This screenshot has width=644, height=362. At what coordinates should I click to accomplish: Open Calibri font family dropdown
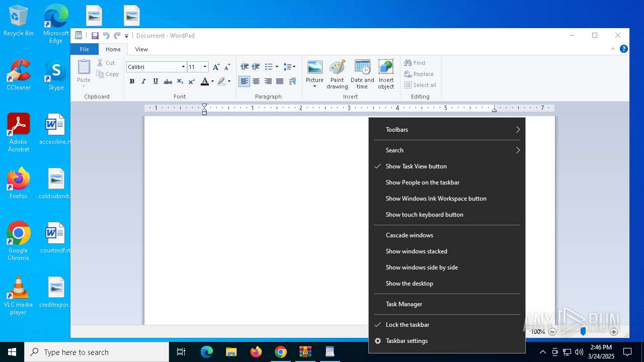click(x=183, y=67)
